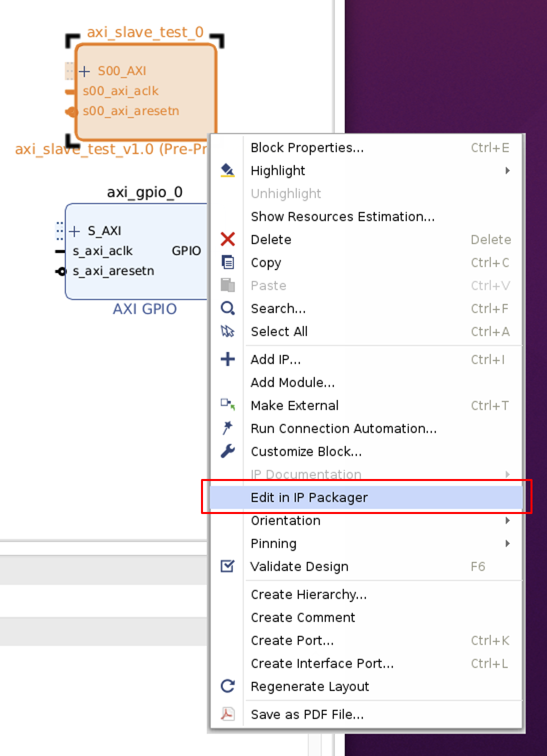Open Search using the magnifier icon

(227, 308)
